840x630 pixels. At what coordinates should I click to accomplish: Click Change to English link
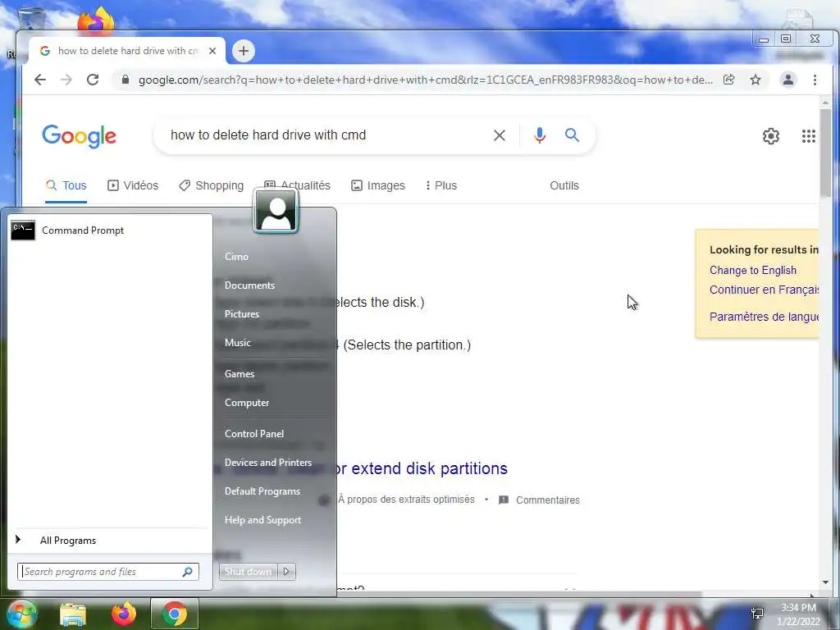pyautogui.click(x=753, y=270)
